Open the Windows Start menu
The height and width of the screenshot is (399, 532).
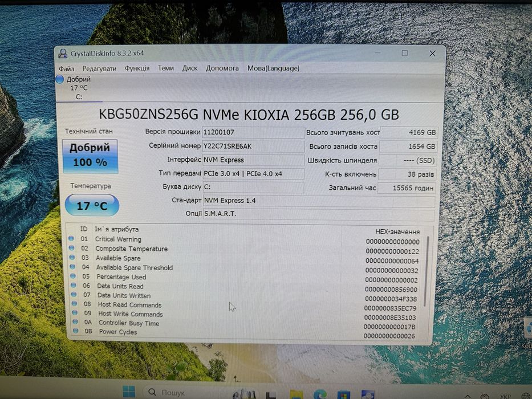(129, 392)
